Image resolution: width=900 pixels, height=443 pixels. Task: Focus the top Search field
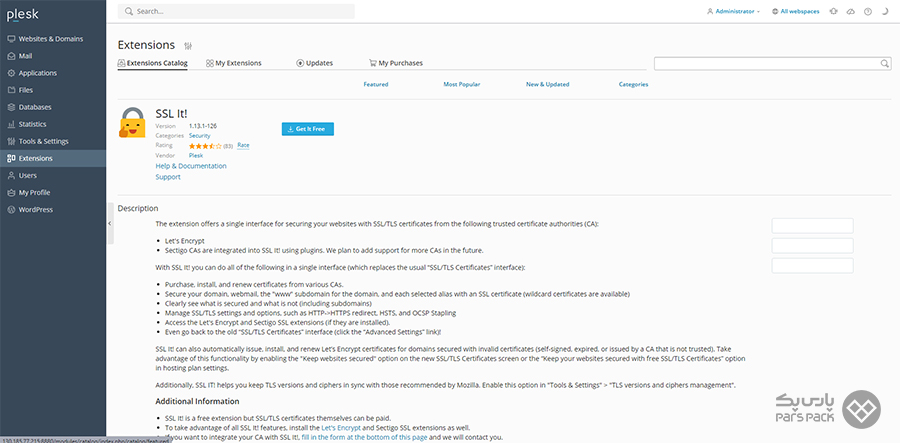236,11
